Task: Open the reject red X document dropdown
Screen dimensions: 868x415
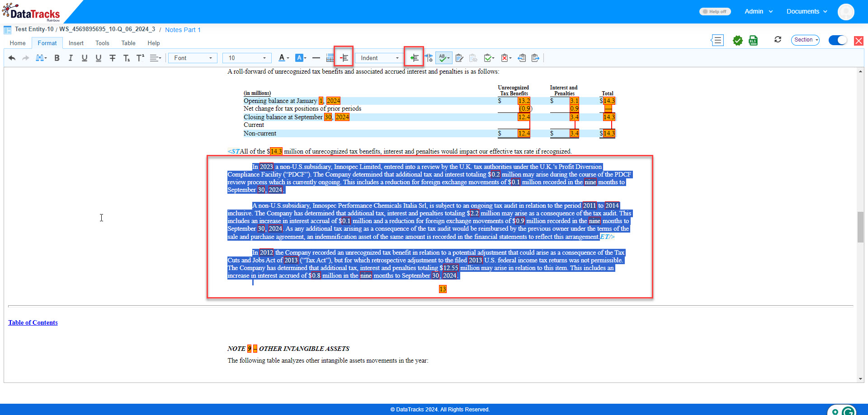Action: [x=506, y=58]
